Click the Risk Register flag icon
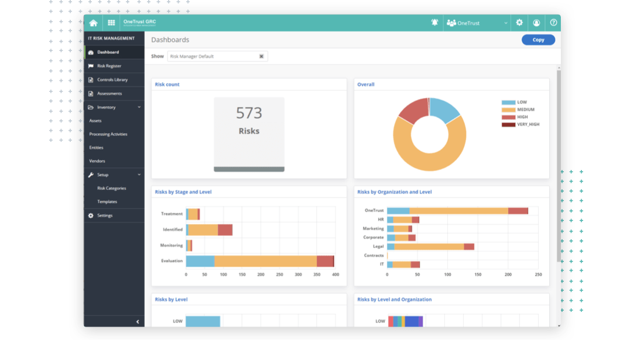 (x=91, y=66)
